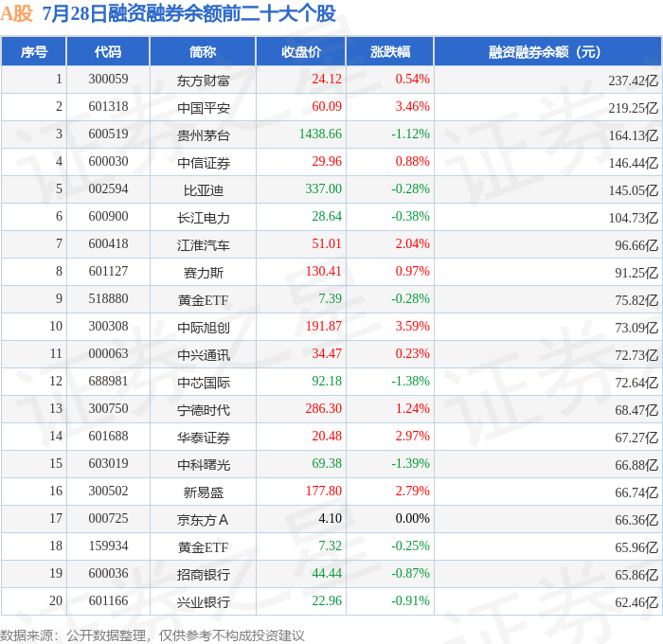Select stock code 688981
The width and height of the screenshot is (663, 644).
tap(108, 382)
